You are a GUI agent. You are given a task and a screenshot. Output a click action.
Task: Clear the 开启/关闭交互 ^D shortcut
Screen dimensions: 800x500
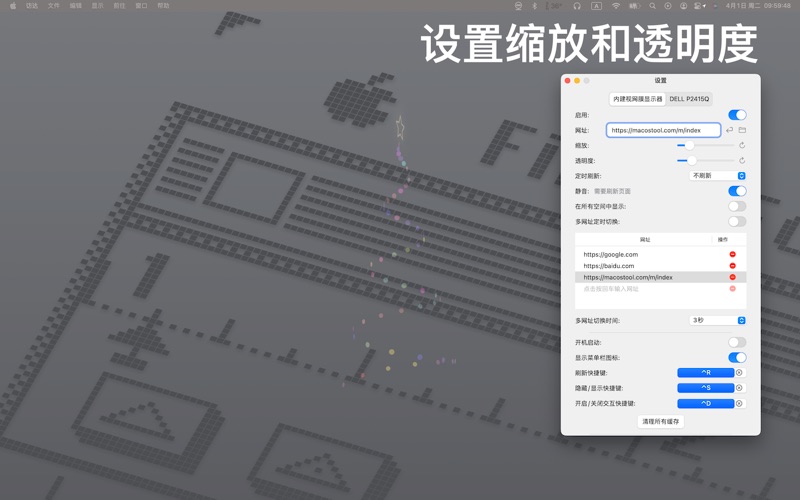[x=739, y=403]
